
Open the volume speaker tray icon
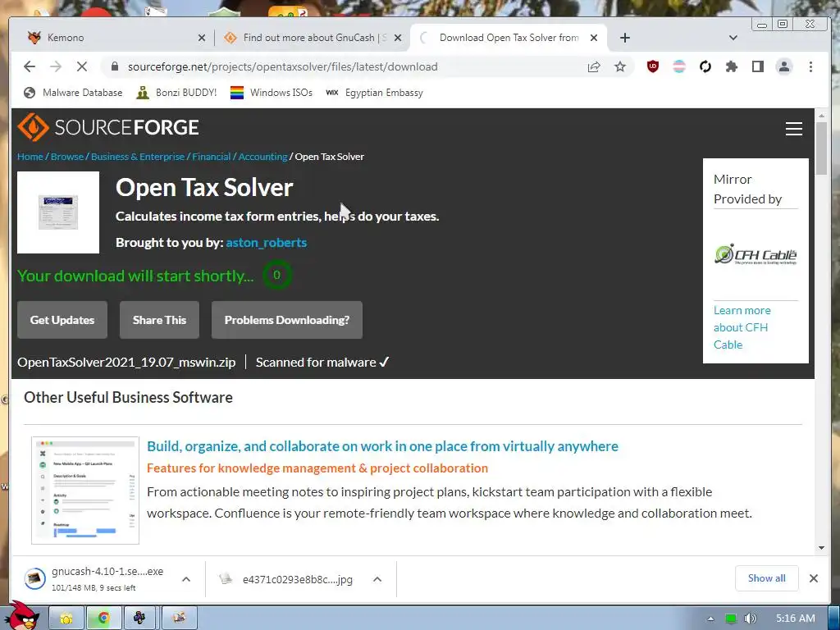tap(750, 619)
